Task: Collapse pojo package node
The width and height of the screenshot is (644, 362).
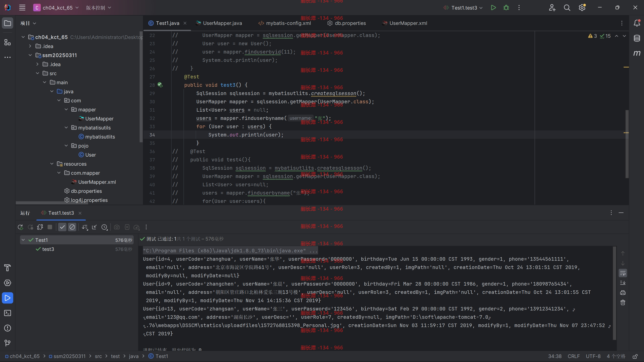Action: coord(66,146)
